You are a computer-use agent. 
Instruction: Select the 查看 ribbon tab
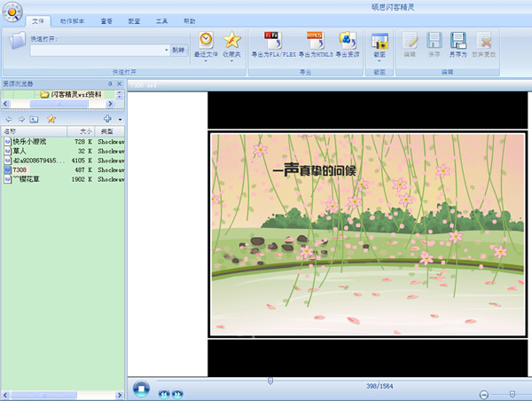click(x=106, y=21)
